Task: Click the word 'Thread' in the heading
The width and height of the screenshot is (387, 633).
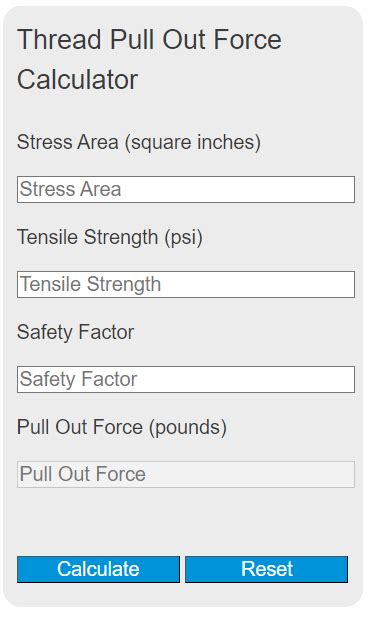Action: click(x=59, y=40)
